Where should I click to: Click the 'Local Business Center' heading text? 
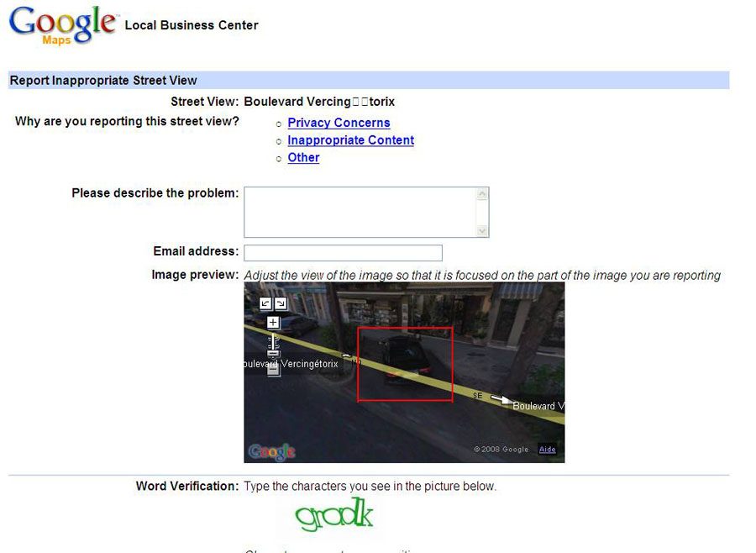click(x=192, y=25)
